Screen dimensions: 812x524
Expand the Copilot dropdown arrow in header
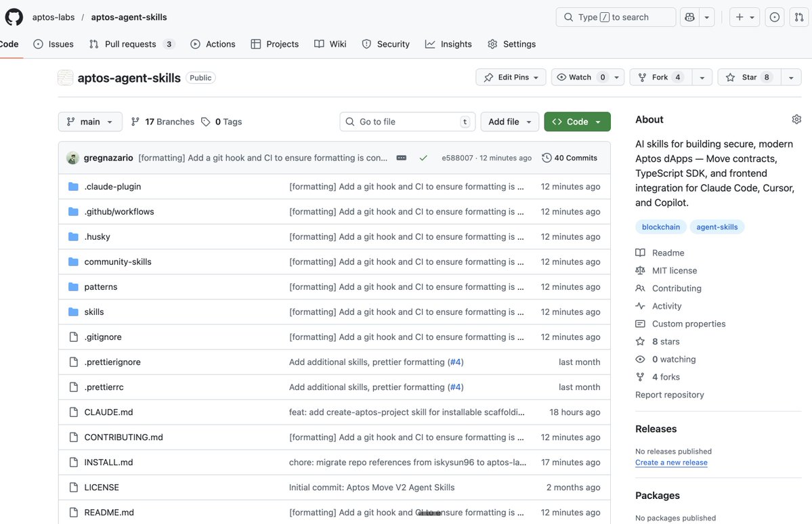tap(707, 17)
